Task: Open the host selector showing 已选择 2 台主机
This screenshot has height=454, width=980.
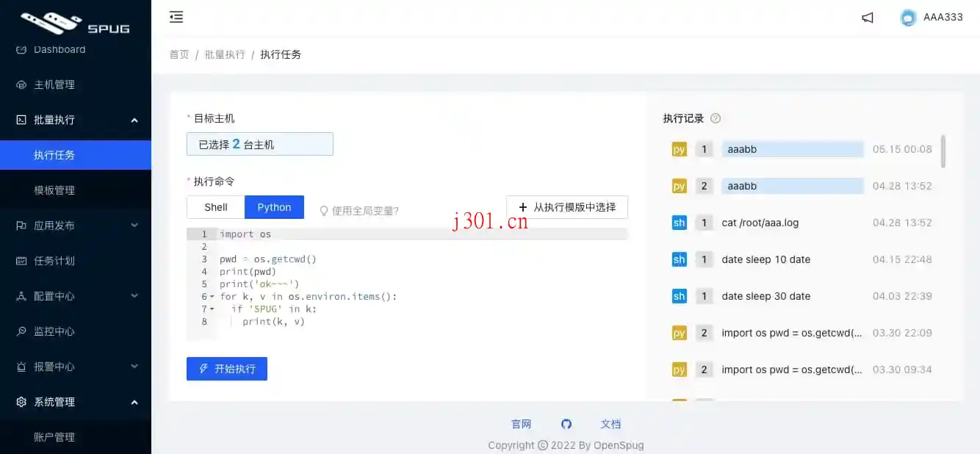Action: point(259,143)
